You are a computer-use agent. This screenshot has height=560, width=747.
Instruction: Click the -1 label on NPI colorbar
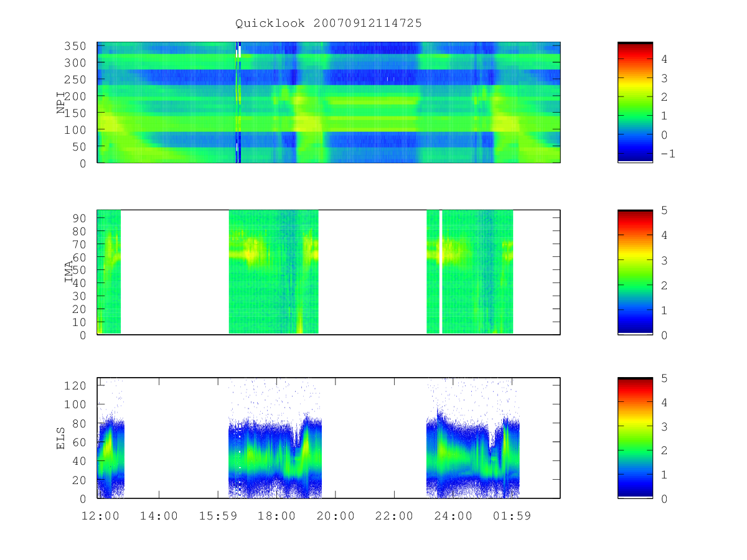667,154
